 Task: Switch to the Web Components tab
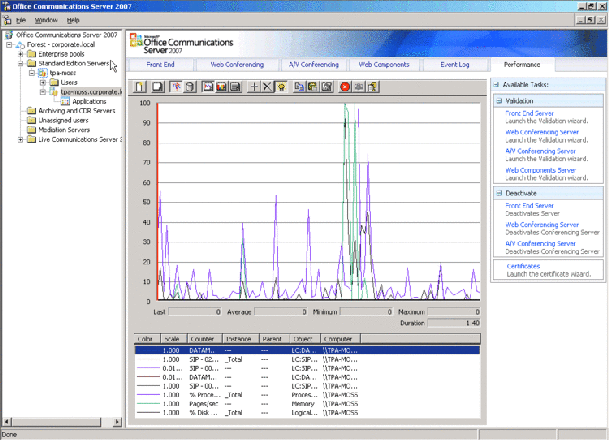384,64
